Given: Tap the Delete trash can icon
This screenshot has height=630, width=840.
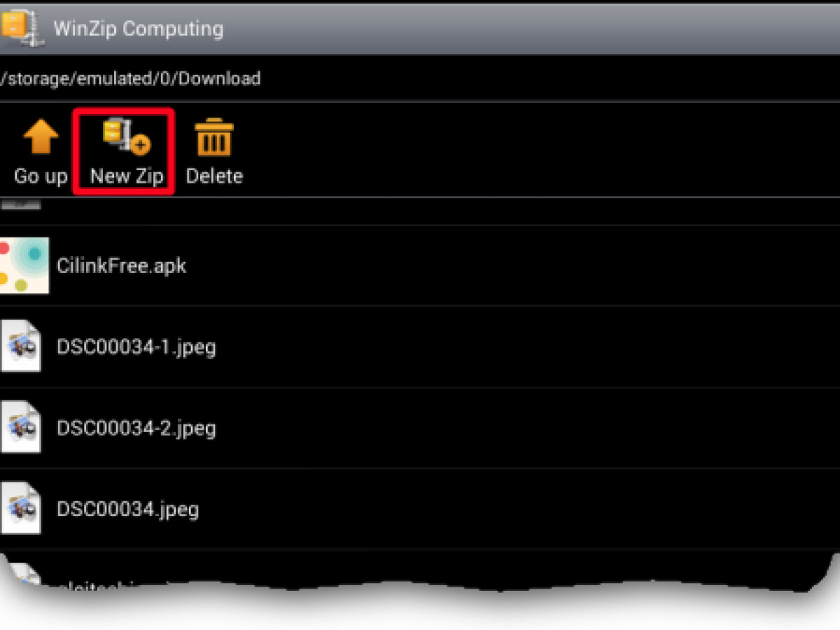Looking at the screenshot, I should [x=214, y=136].
